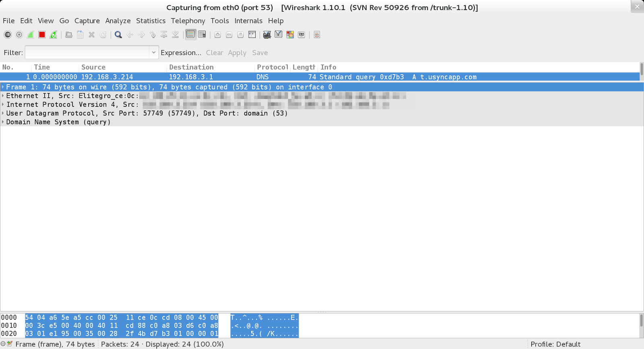Select packet 1 DNS query t.usyncapp.com
This screenshot has width=644, height=349.
tap(320, 77)
